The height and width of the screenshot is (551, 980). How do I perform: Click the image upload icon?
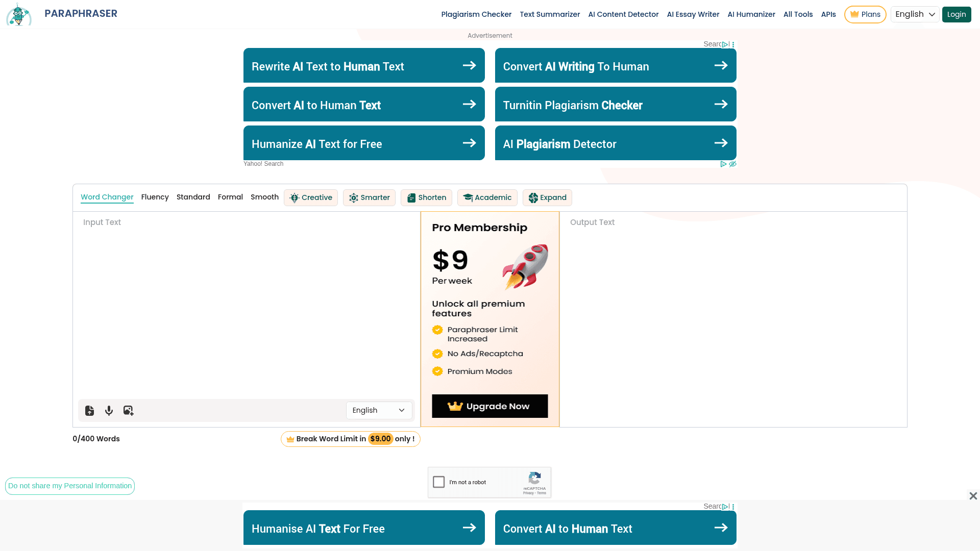click(128, 411)
